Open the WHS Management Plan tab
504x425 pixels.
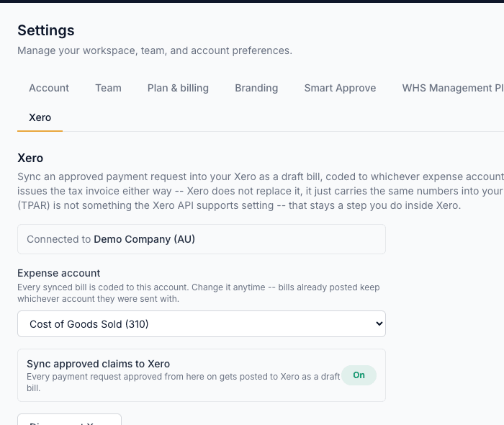pyautogui.click(x=453, y=88)
